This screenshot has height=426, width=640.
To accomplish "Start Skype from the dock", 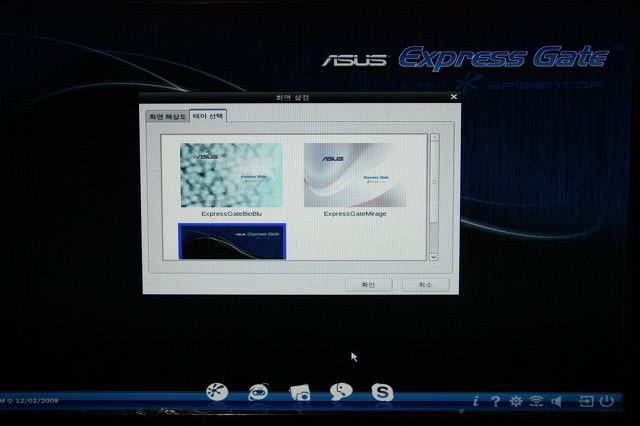I will coord(382,393).
